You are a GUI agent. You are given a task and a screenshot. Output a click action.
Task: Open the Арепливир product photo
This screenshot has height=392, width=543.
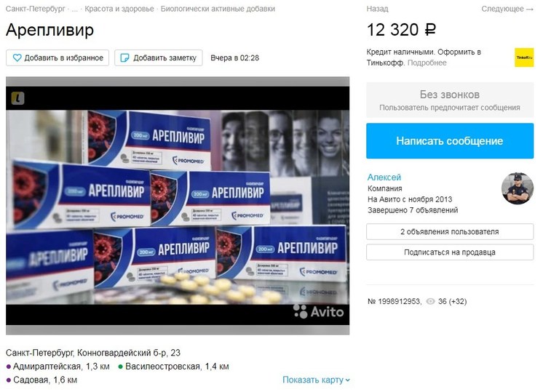[178, 206]
